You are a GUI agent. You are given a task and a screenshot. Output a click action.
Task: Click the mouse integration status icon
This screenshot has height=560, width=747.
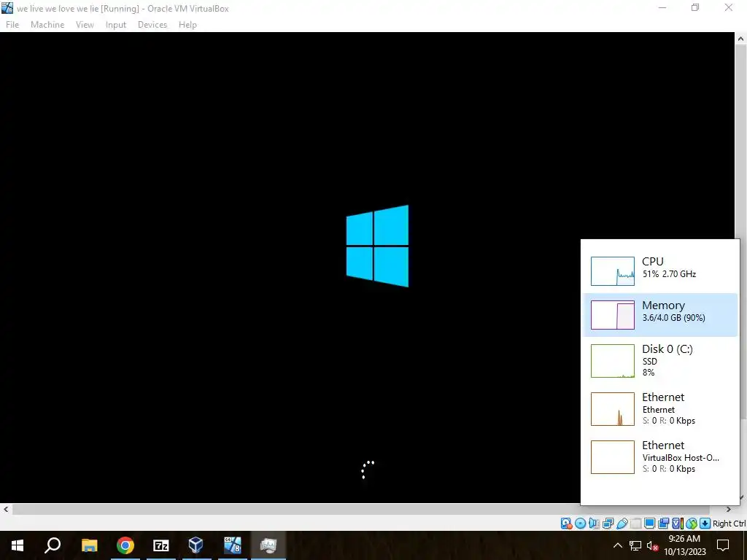692,524
